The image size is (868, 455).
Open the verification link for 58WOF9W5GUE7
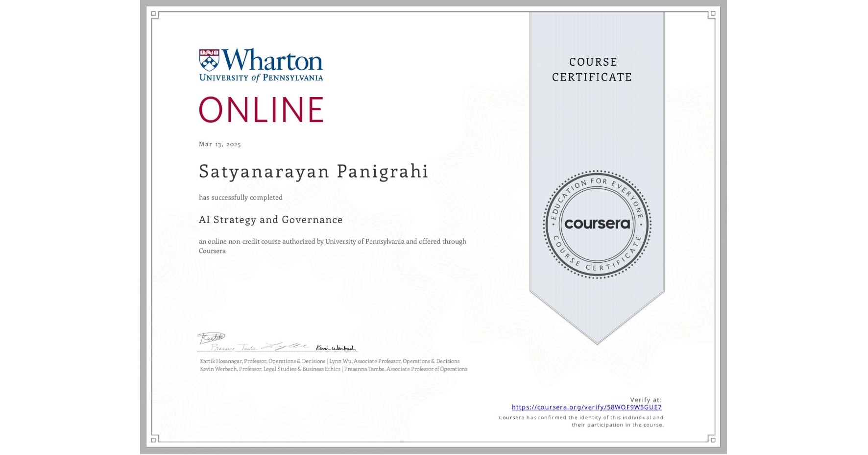click(x=587, y=407)
